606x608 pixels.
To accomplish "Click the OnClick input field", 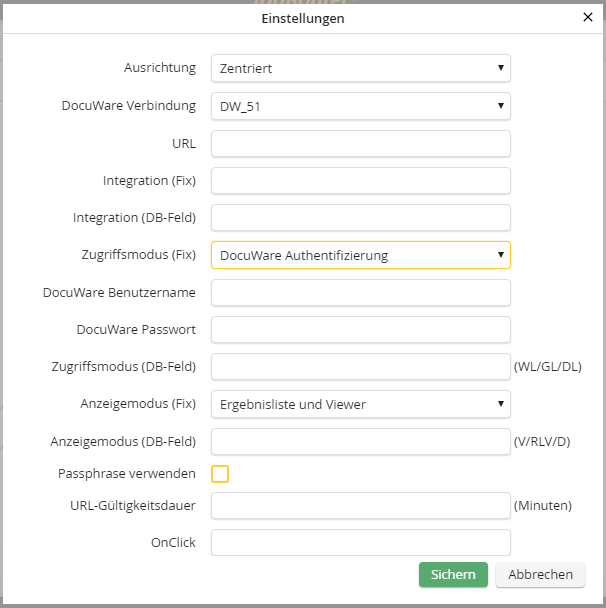I will [360, 542].
